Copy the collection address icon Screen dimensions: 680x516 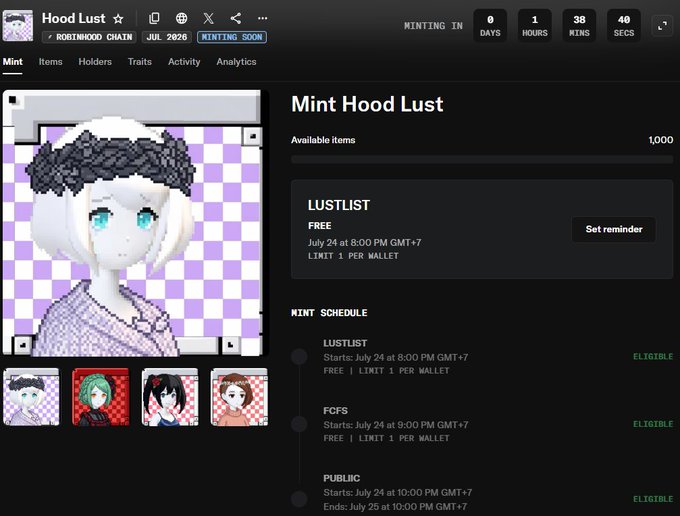pyautogui.click(x=154, y=18)
